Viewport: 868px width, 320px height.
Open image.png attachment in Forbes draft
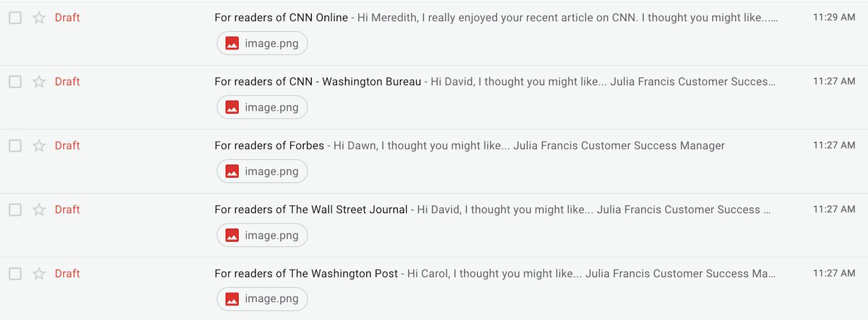pyautogui.click(x=262, y=172)
